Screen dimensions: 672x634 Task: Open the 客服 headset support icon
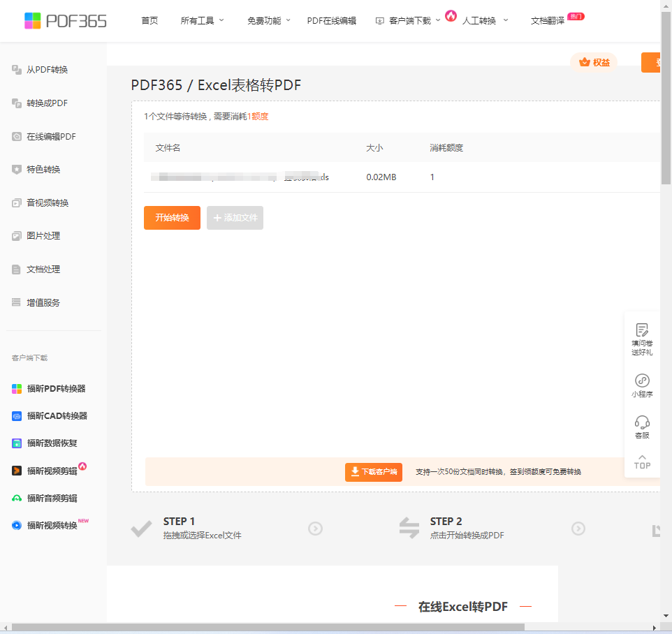point(642,422)
